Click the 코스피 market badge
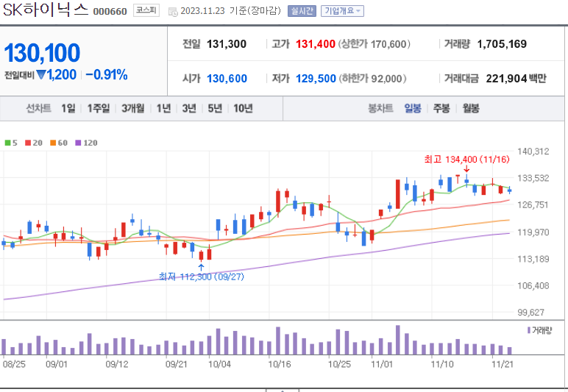Image resolution: width=568 pixels, height=392 pixels. (146, 10)
